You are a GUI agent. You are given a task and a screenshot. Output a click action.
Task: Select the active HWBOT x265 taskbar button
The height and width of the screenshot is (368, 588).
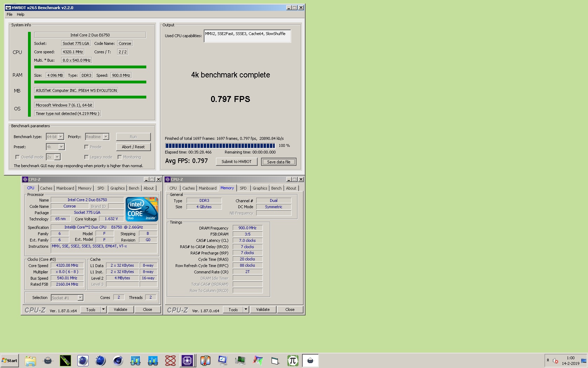tap(310, 360)
